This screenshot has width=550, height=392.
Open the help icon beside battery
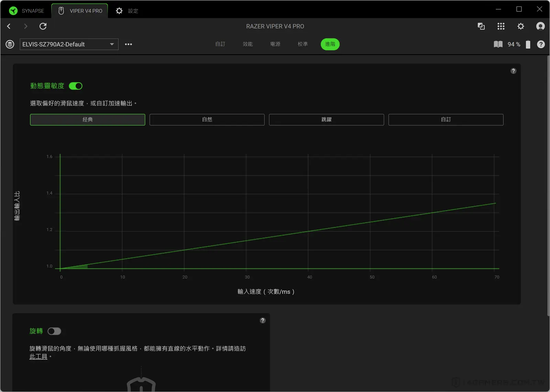(541, 44)
